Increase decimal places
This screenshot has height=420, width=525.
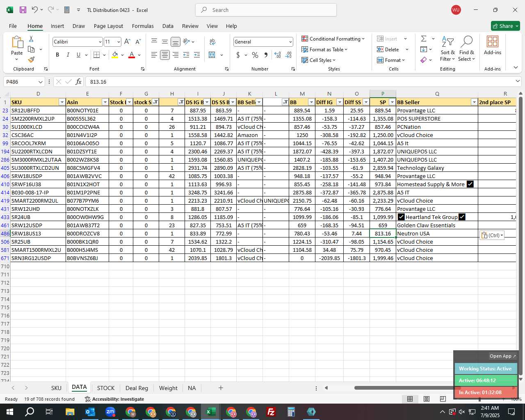pos(278,55)
